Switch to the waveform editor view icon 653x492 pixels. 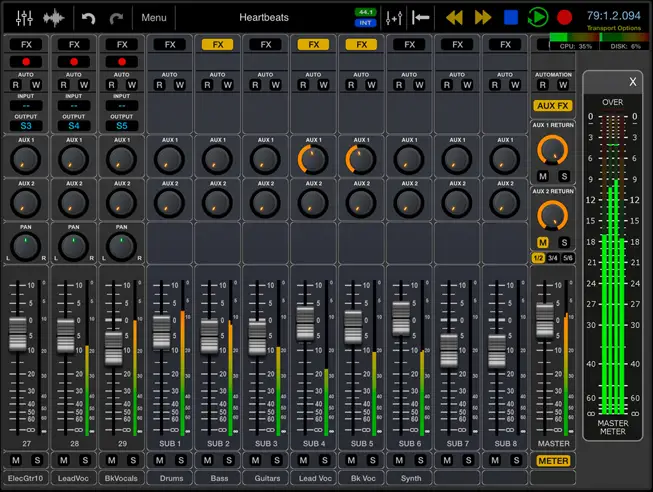click(x=53, y=18)
